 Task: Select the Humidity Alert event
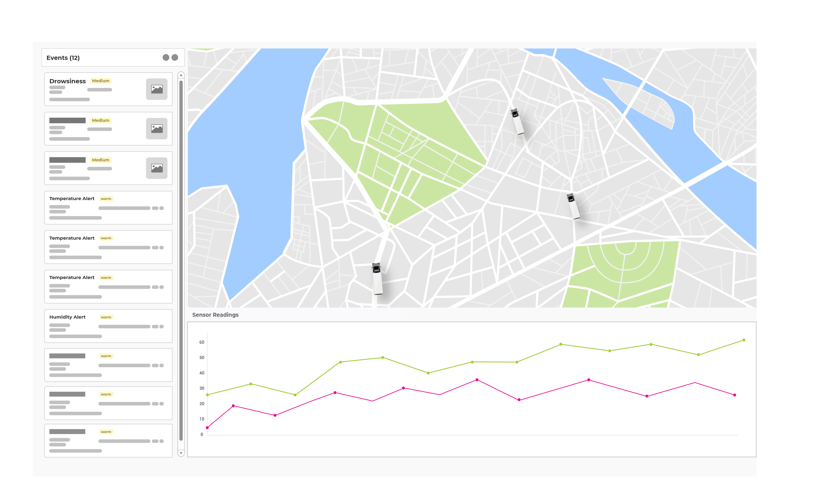tap(108, 326)
